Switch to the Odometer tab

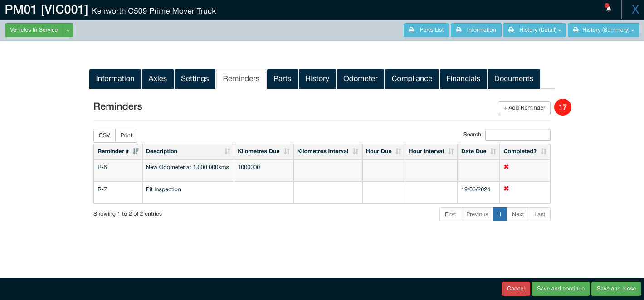360,78
